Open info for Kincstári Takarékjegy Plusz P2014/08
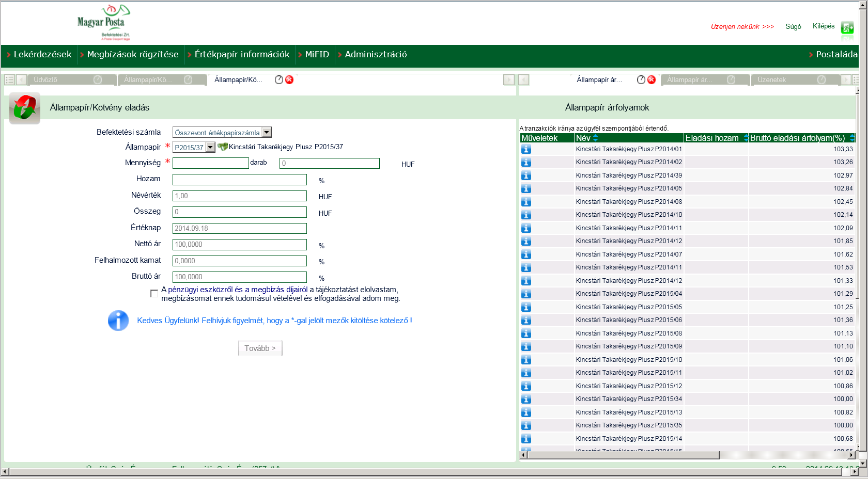This screenshot has height=479, width=868. [x=526, y=202]
